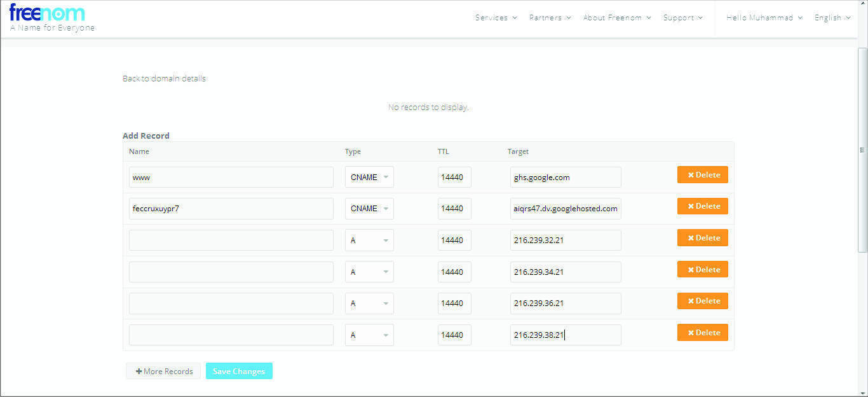Click TTL field of www record
The width and height of the screenshot is (868, 397).
coord(454,178)
